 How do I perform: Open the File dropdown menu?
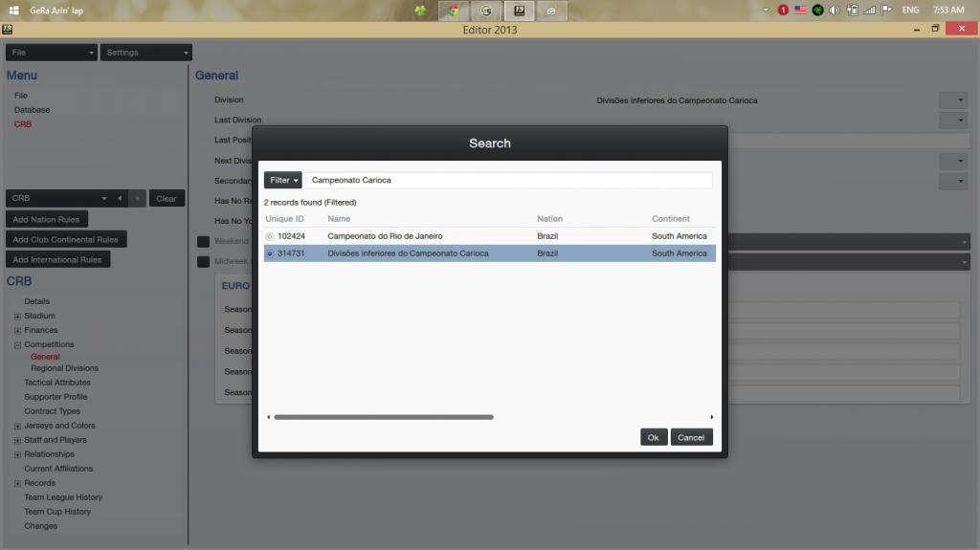point(52,53)
